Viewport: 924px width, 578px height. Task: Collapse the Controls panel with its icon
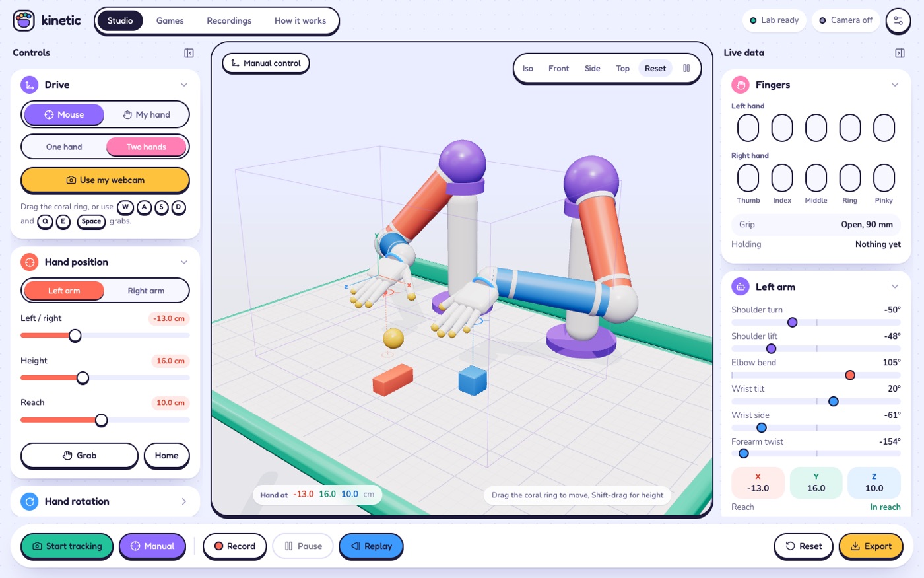point(189,53)
